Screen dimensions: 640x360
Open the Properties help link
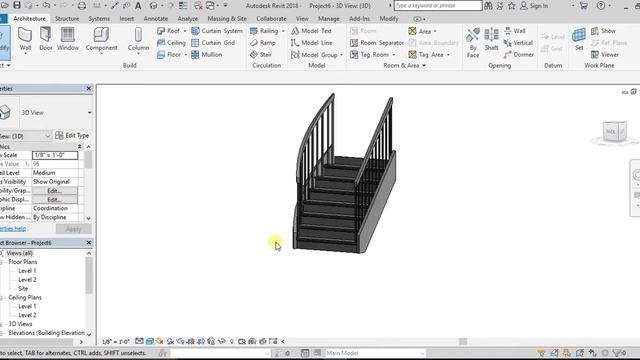(x=13, y=229)
